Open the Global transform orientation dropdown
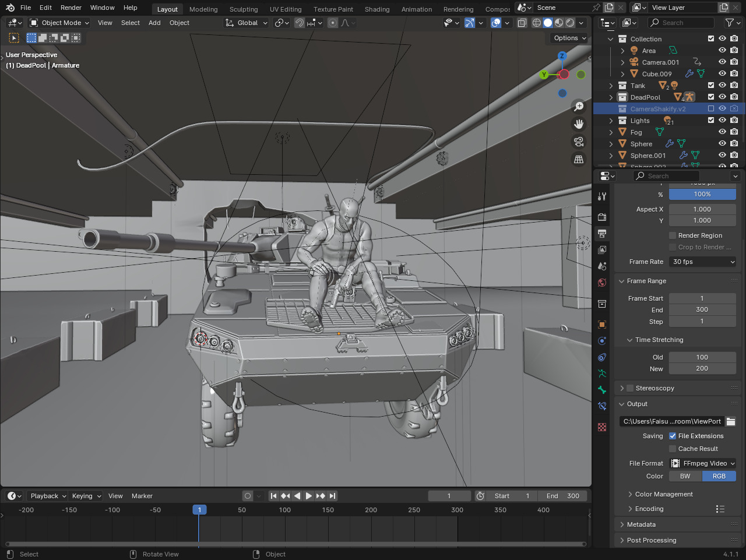This screenshot has height=560, width=746. pos(247,23)
